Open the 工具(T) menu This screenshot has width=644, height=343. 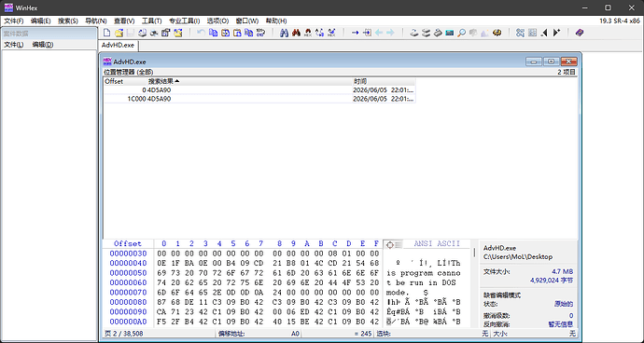pyautogui.click(x=151, y=21)
